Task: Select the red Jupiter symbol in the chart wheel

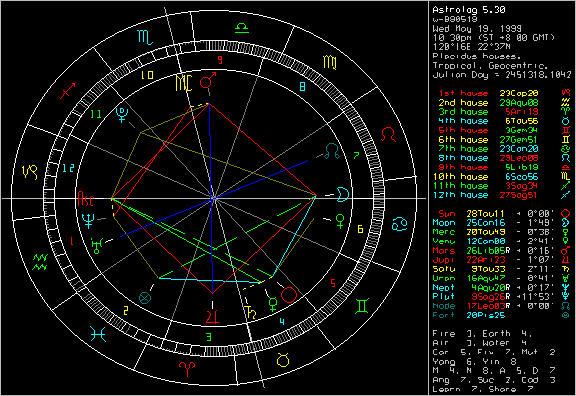Action: click(212, 317)
